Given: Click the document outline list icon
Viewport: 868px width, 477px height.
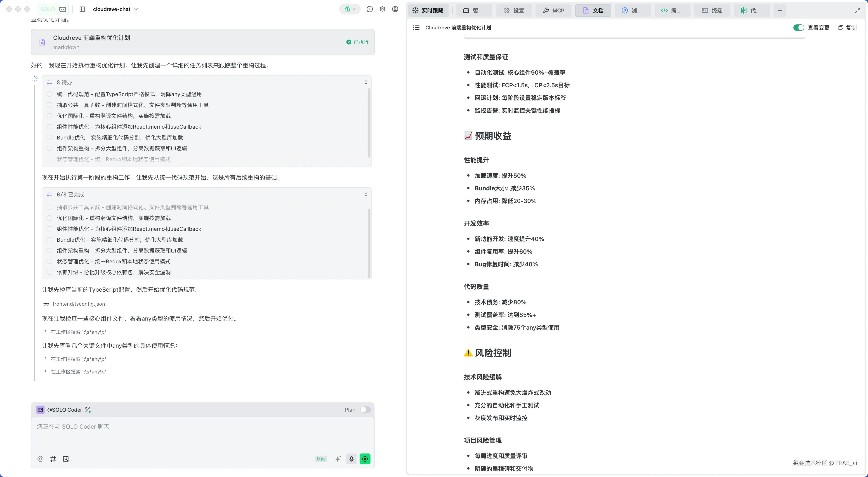Looking at the screenshot, I should coord(416,28).
